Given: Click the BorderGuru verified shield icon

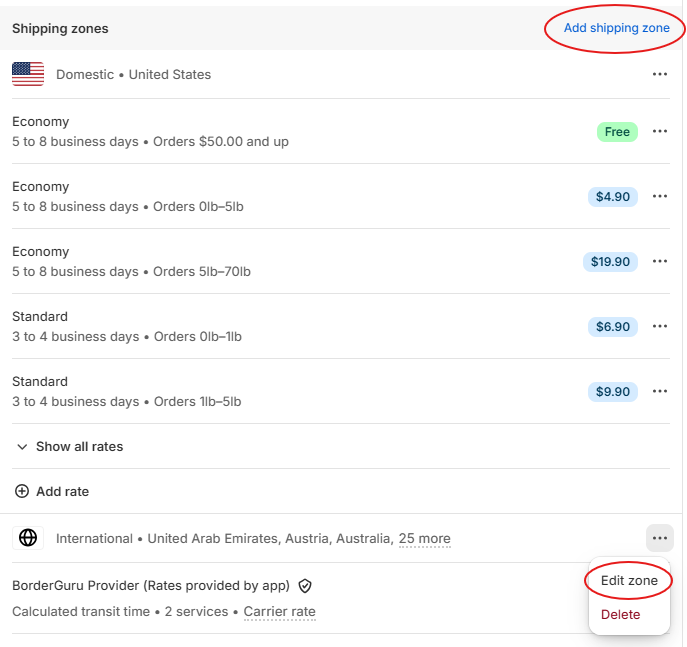Looking at the screenshot, I should click(305, 586).
